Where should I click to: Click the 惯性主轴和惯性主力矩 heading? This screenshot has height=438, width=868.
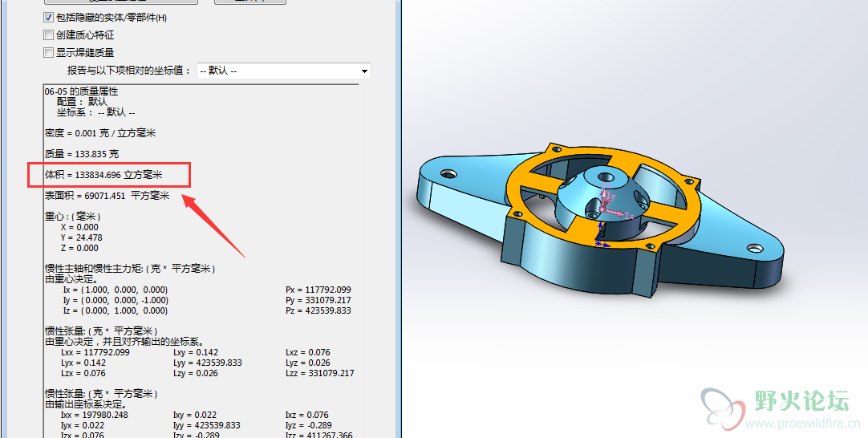pyautogui.click(x=130, y=269)
